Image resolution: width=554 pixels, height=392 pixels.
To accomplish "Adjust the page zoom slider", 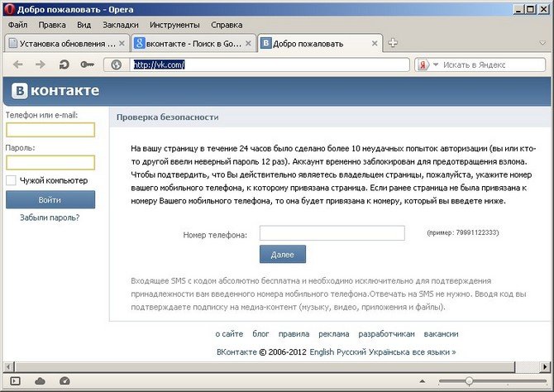I will [x=469, y=380].
